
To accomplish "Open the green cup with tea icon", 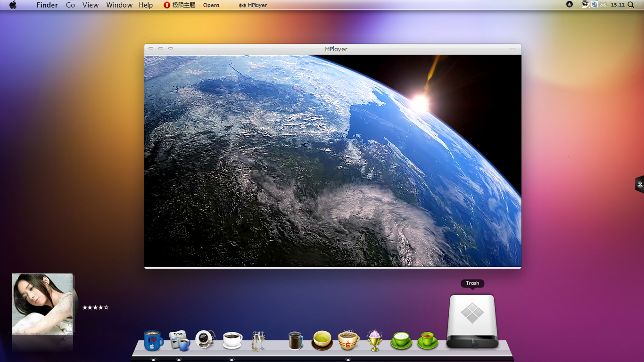I will tap(428, 340).
